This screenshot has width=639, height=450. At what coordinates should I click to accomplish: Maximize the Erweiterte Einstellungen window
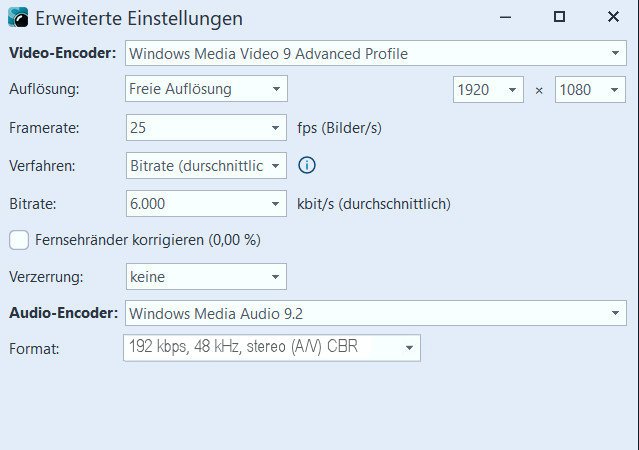[x=559, y=17]
